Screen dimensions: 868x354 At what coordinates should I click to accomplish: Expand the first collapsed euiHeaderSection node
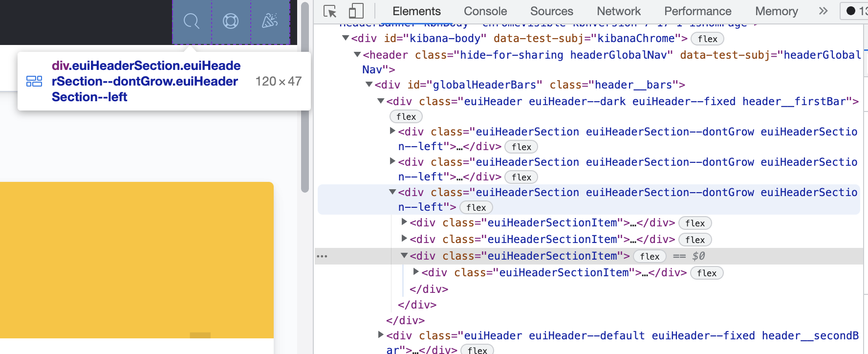click(392, 131)
